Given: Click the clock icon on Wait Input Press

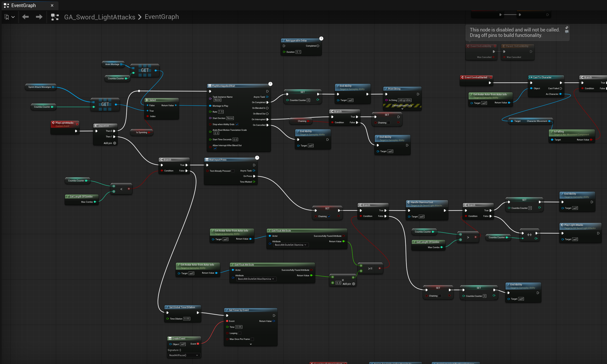Looking at the screenshot, I should 257,158.
